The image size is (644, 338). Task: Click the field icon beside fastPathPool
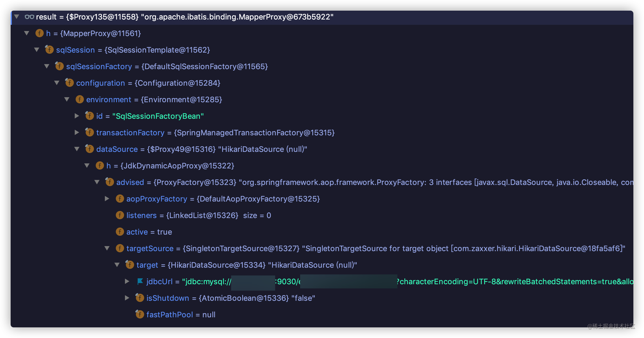point(140,314)
